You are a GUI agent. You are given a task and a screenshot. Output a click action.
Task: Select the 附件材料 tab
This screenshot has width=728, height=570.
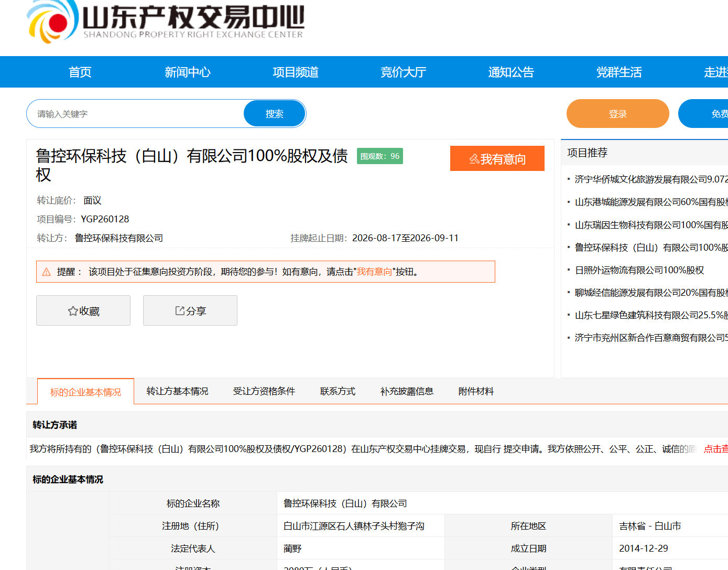coord(476,391)
